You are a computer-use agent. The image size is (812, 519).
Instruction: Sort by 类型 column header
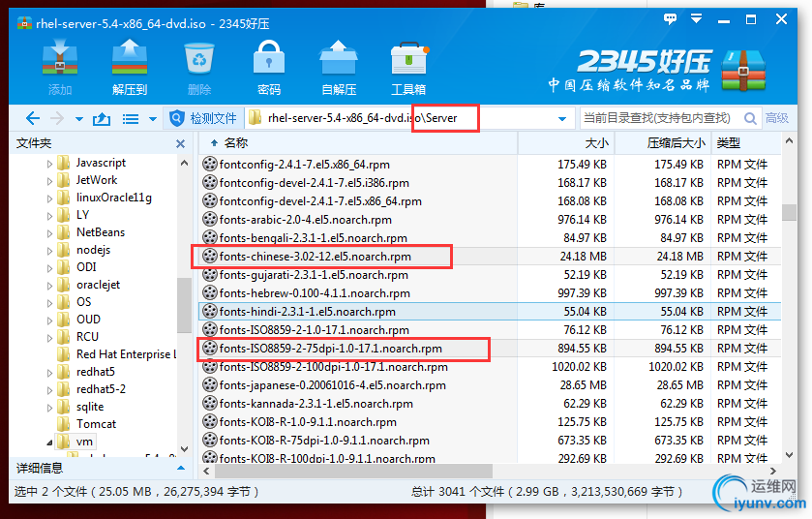[746, 143]
